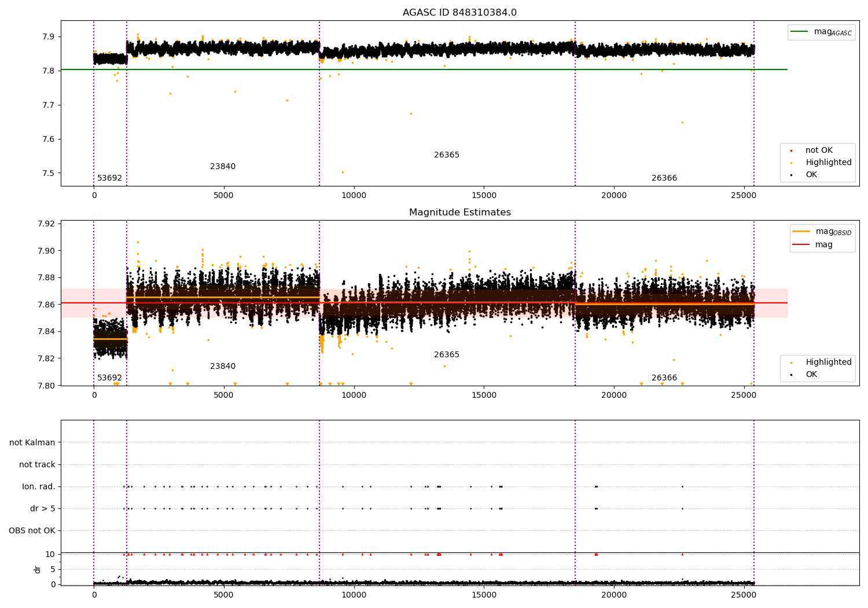The width and height of the screenshot is (868, 608).
Task: Click x-tick 25000 under bottom panel
Action: pos(744,595)
